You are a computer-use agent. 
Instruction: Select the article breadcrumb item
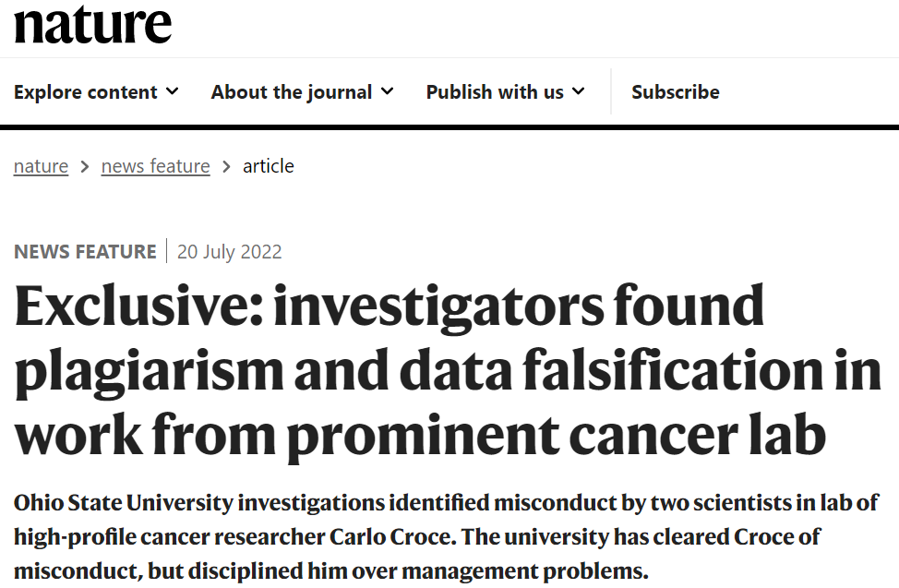(x=269, y=166)
